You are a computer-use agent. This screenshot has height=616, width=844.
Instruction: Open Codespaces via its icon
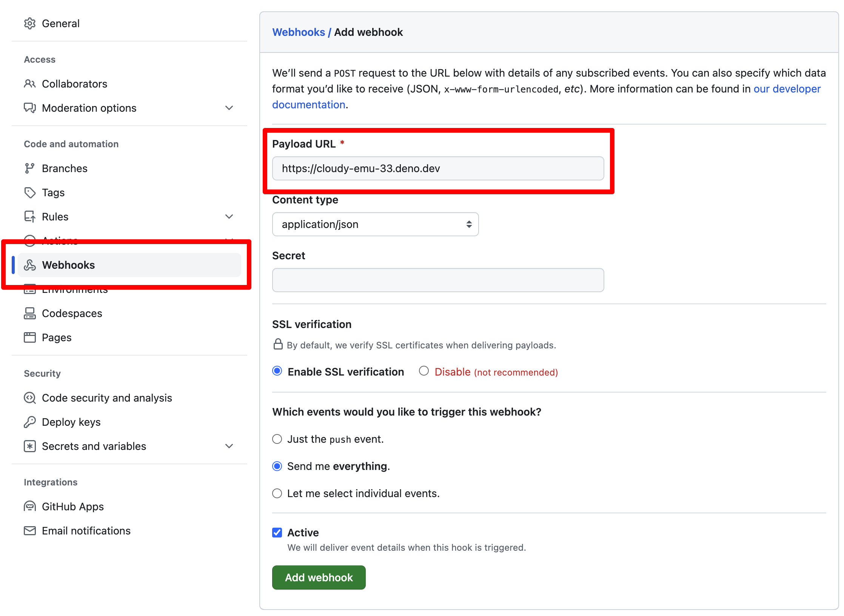(x=30, y=313)
